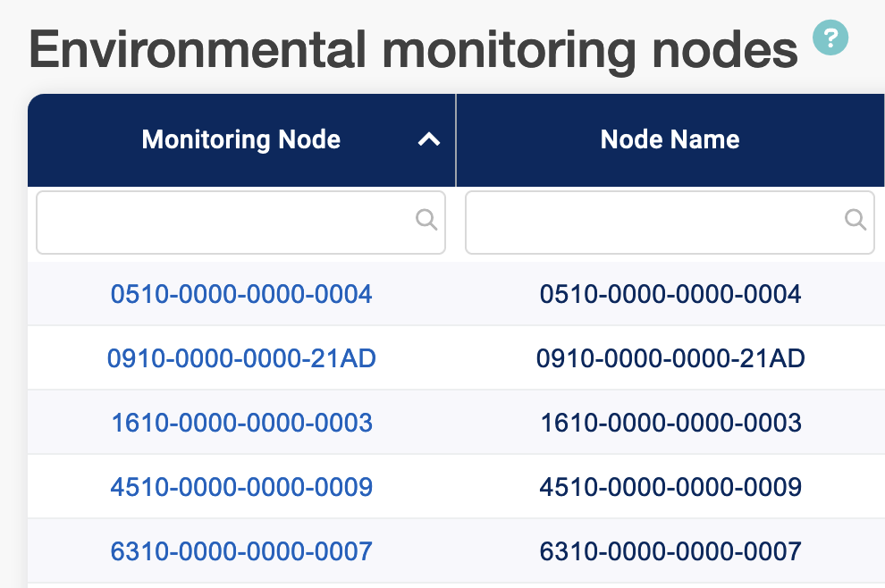Open monitoring node 4510-0000-0000-0009 link

[241, 487]
